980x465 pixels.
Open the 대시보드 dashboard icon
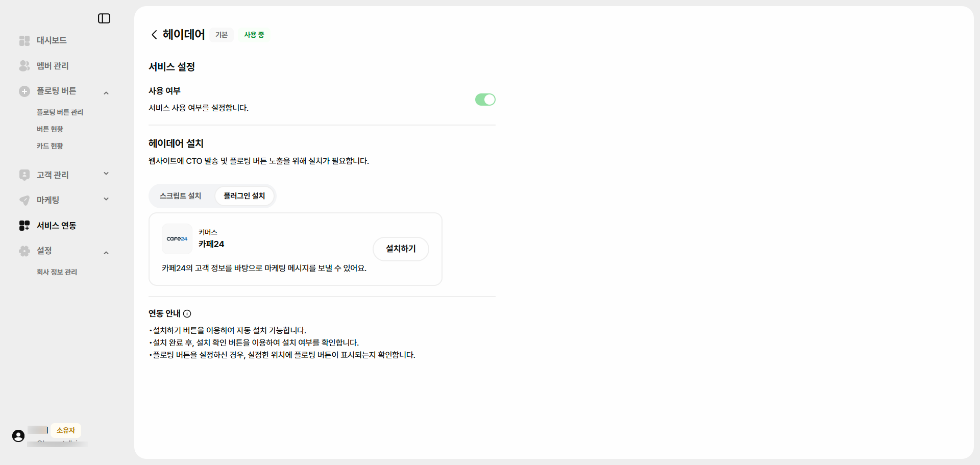[x=24, y=40]
